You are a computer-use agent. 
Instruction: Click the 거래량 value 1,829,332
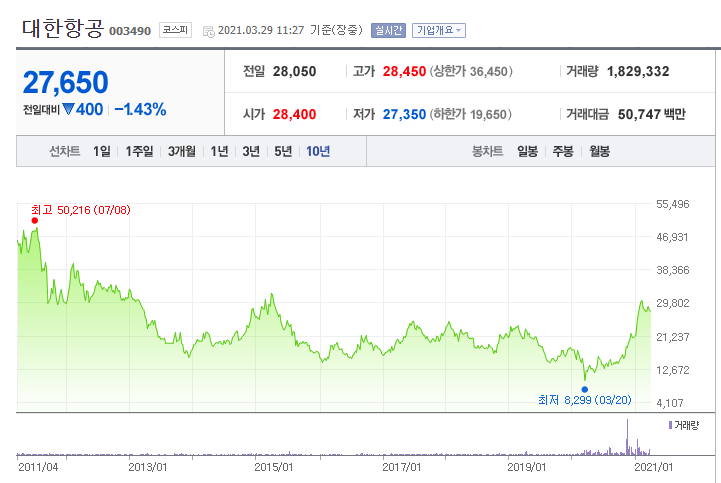coord(638,72)
